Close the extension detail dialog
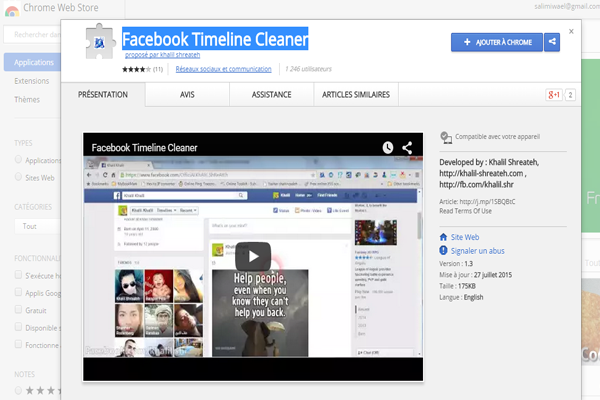Viewport: 600px width, 400px height. point(571,31)
